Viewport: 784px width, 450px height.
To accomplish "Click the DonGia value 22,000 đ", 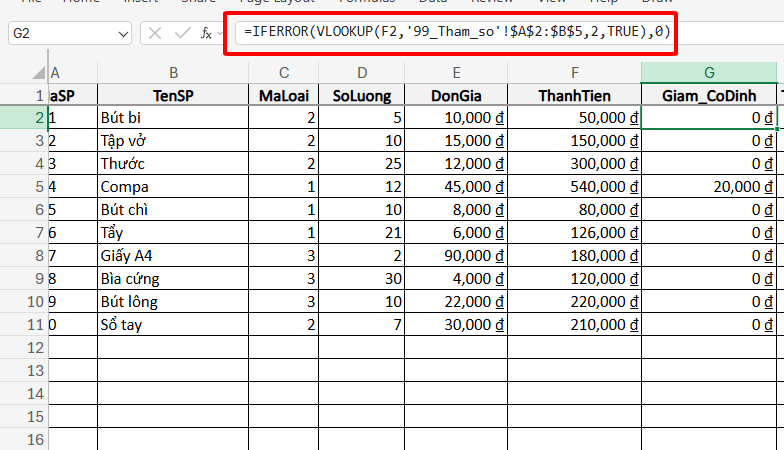I will point(456,302).
